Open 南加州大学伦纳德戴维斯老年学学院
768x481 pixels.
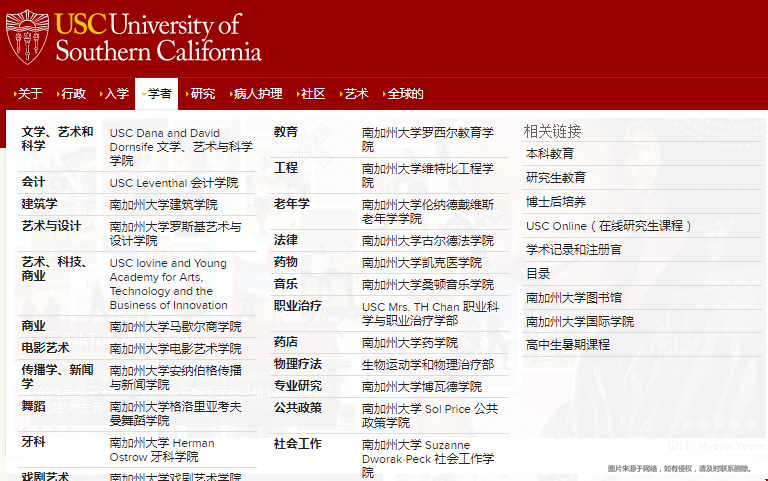pos(428,212)
